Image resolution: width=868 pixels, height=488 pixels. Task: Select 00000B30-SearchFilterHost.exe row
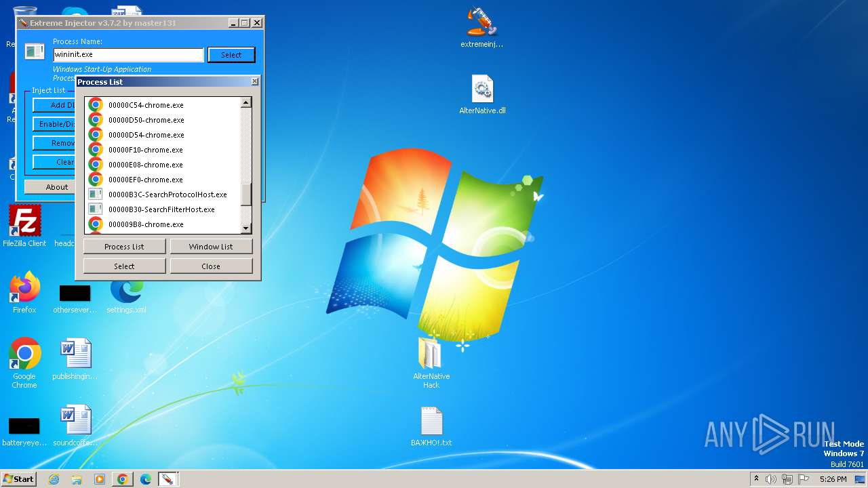(163, 209)
